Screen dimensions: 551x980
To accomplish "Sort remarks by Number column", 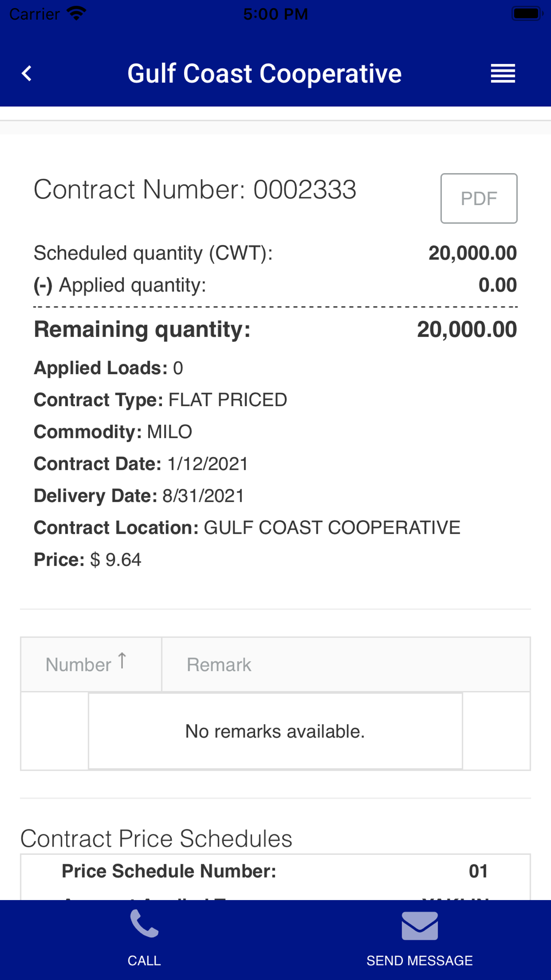I will click(x=91, y=664).
